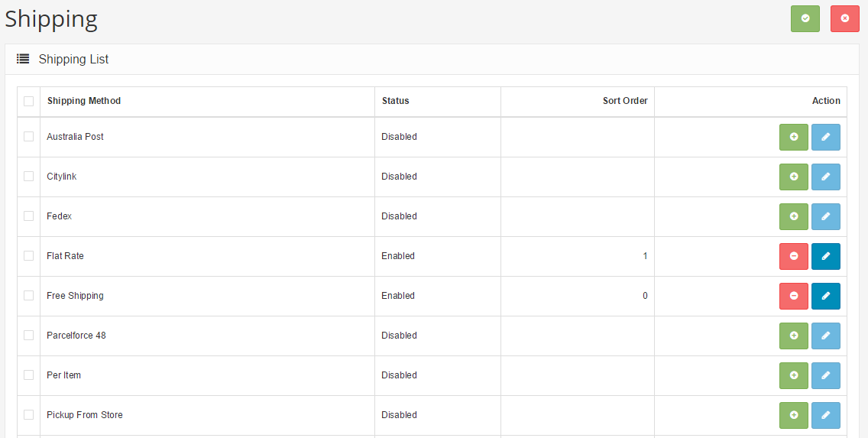This screenshot has width=868, height=438.
Task: Install the Australia Post shipping method
Action: [x=794, y=137]
